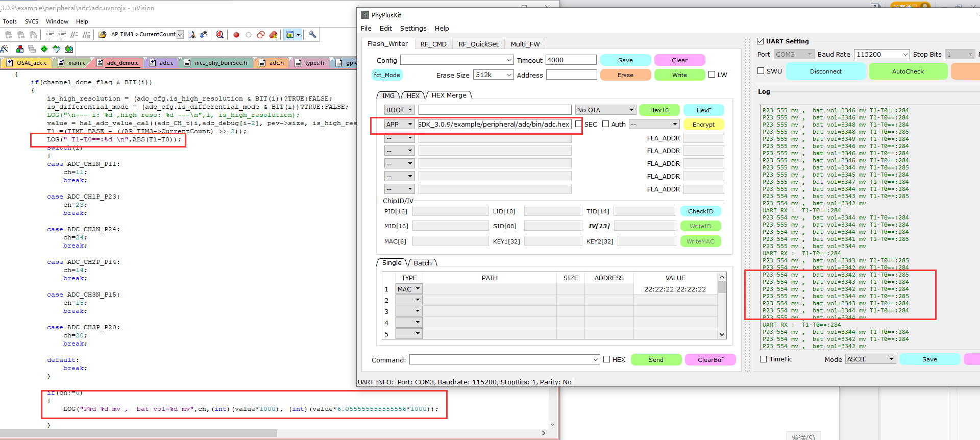The width and height of the screenshot is (980, 440).
Task: Open Settings menu in PhyPlusKit
Action: [413, 29]
